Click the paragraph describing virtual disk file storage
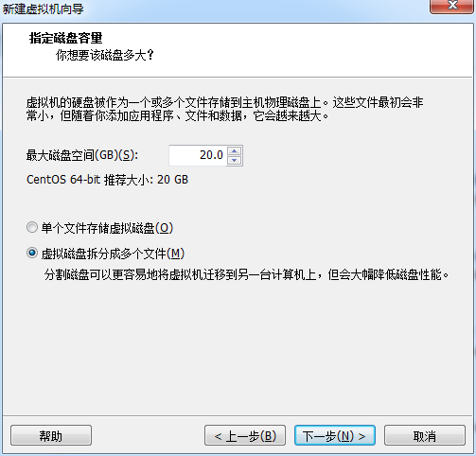This screenshot has width=476, height=456. (224, 109)
